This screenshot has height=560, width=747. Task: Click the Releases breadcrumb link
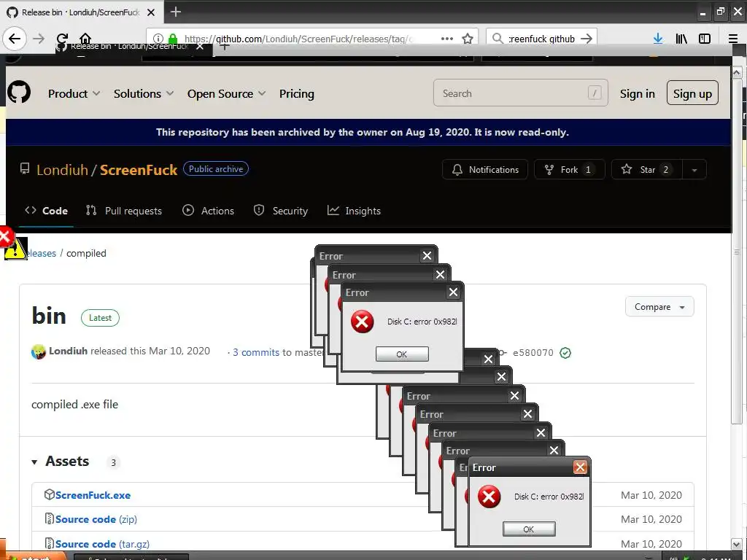click(x=41, y=253)
